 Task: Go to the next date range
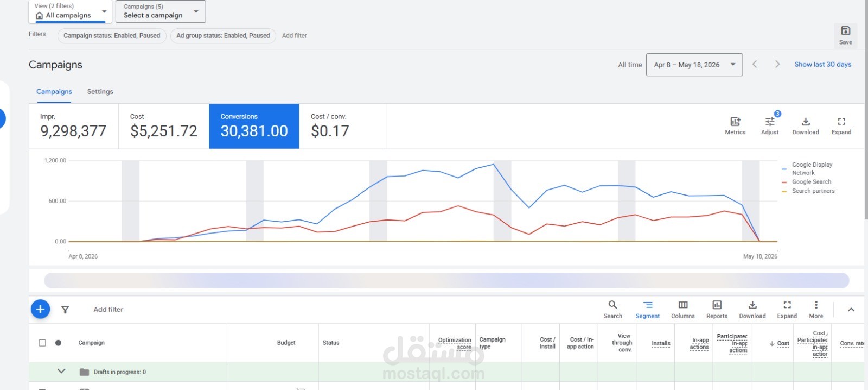coord(777,64)
